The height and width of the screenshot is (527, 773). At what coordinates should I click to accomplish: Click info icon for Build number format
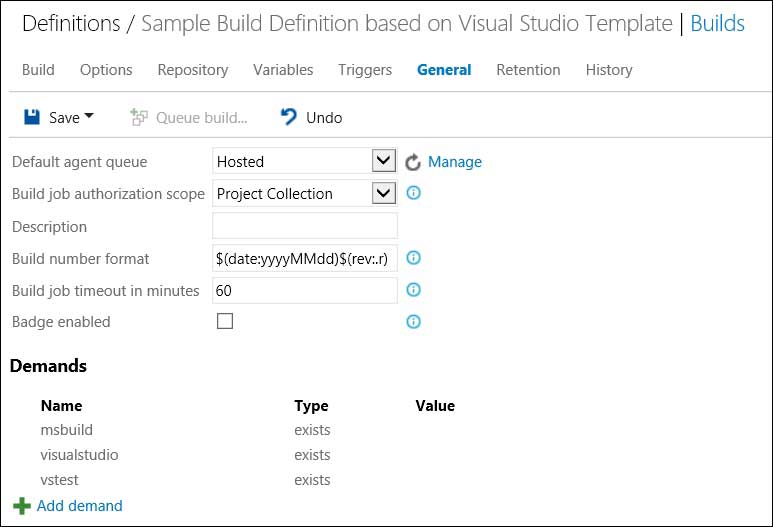[413, 258]
